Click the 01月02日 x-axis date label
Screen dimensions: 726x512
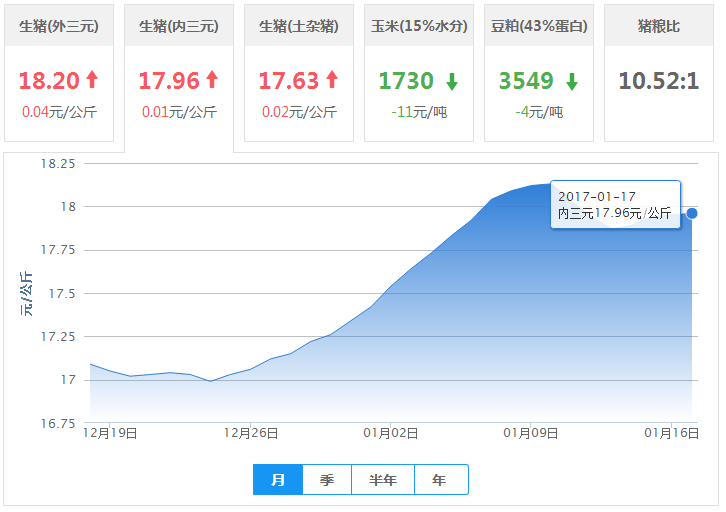[390, 434]
